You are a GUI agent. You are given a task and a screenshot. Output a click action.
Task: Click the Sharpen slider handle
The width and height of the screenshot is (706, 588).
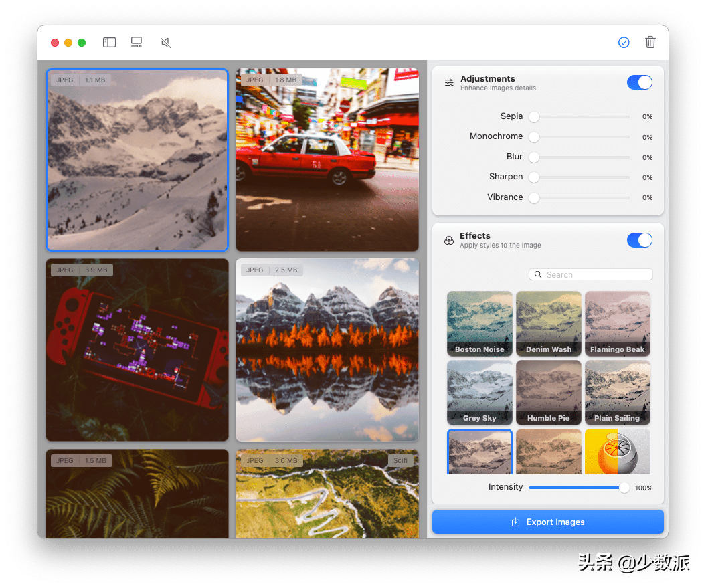click(534, 177)
